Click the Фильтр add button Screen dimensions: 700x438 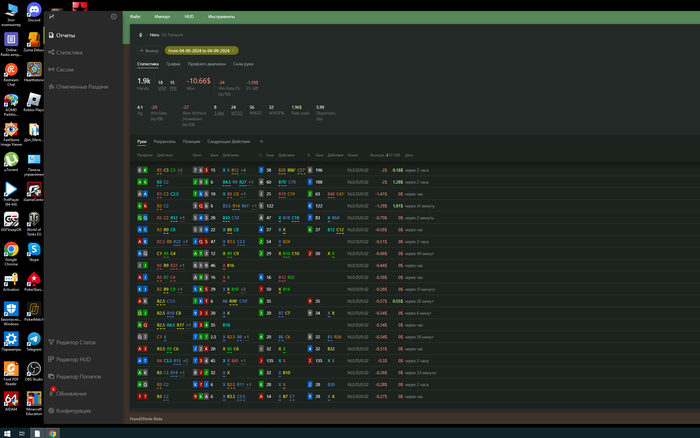(148, 50)
